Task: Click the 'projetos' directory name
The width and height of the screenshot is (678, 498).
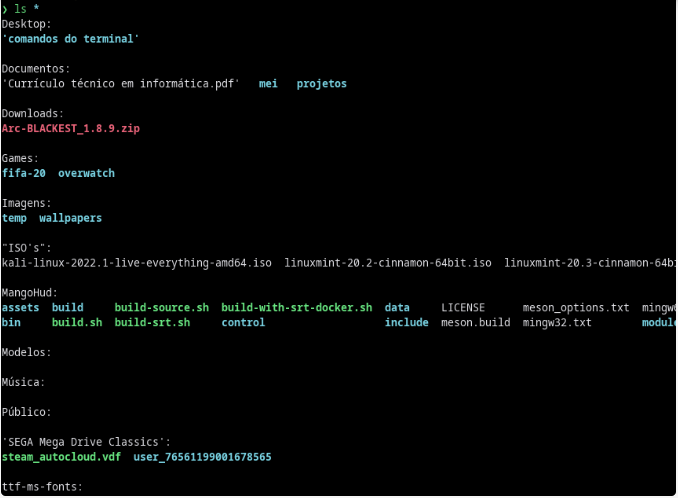Action: 321,84
